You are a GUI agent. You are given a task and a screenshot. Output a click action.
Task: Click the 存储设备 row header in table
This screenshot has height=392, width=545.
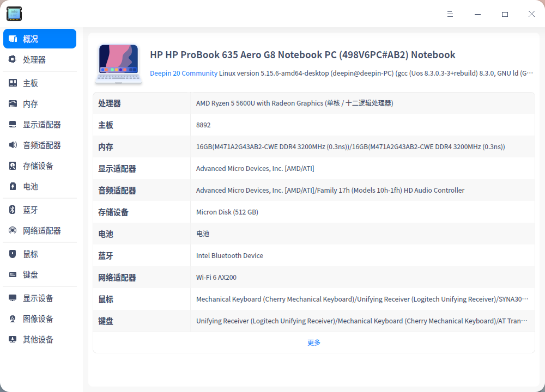tap(113, 212)
